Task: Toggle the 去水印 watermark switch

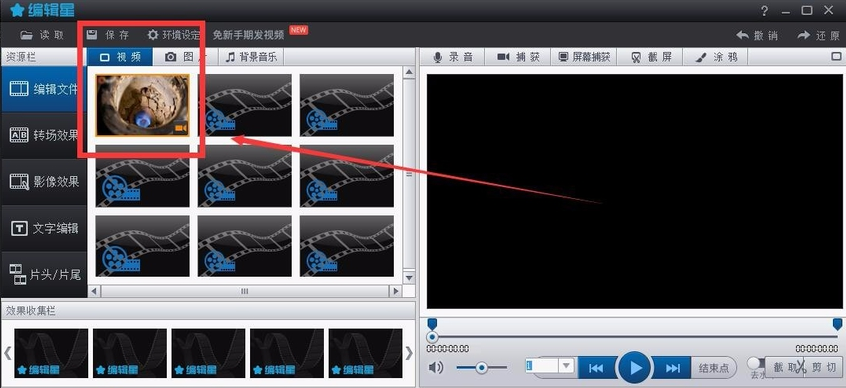Action: (x=755, y=363)
